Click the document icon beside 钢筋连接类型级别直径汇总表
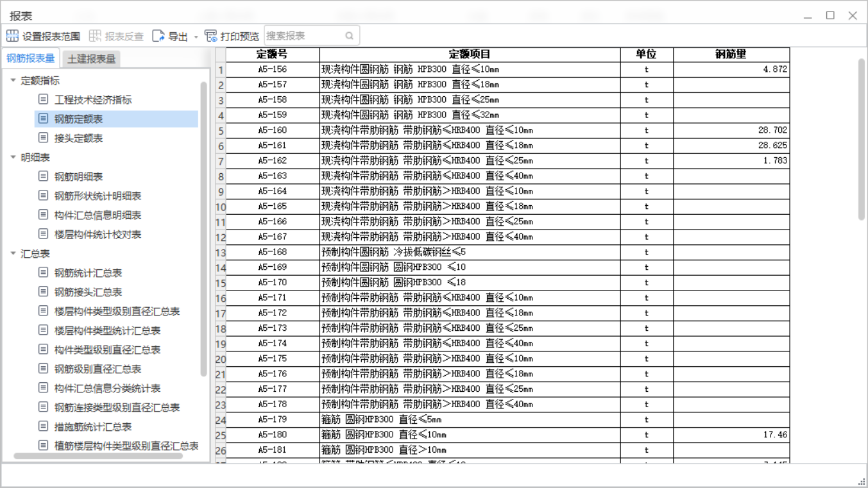868x488 pixels. [43, 407]
